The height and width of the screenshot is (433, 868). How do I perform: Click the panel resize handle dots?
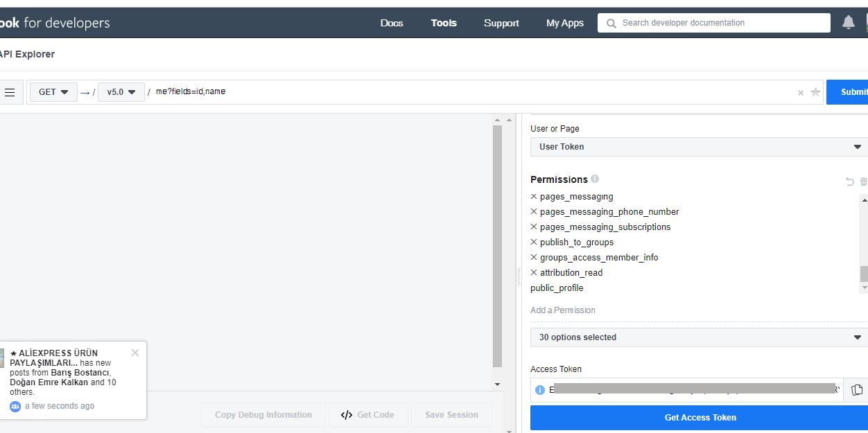coord(519,276)
